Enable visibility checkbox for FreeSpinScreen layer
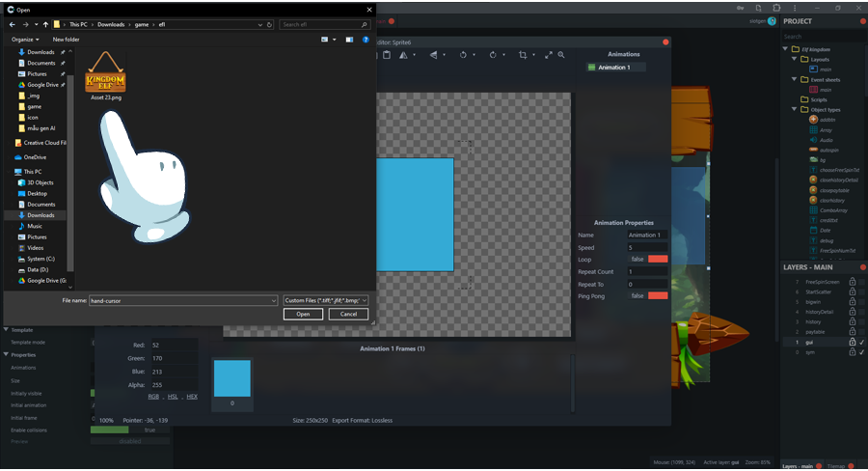The height and width of the screenshot is (471, 868). [862, 282]
